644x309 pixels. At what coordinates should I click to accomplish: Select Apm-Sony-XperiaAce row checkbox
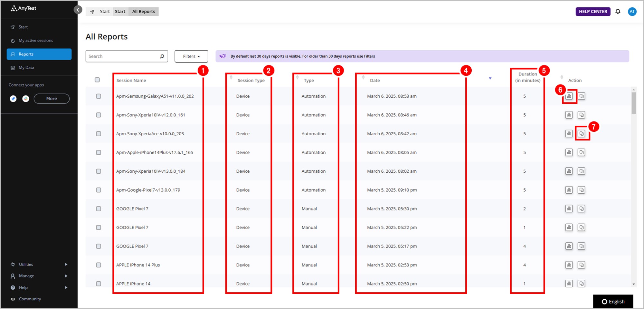(x=99, y=133)
